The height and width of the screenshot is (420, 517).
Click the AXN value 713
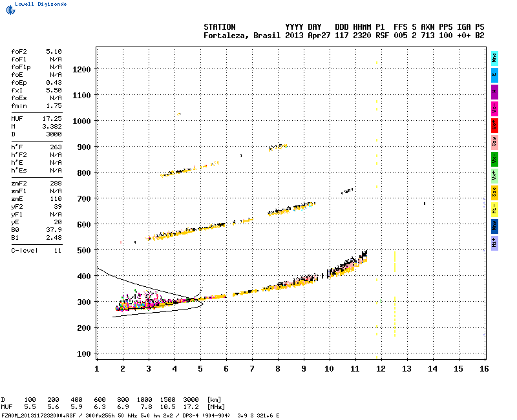pyautogui.click(x=428, y=36)
